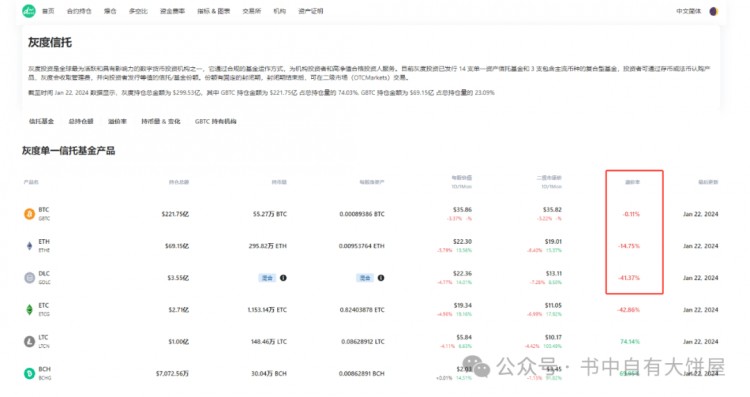Viewport: 750px width, 397px height.
Task: Sort by 持币量 column header
Action: (279, 182)
